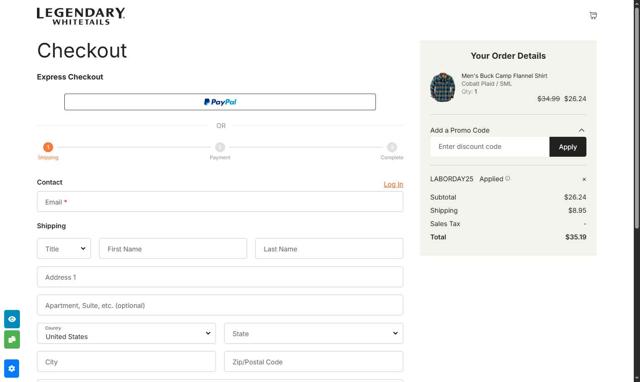Click the Men's Buck Camp Flannel Shirt title

coord(504,76)
